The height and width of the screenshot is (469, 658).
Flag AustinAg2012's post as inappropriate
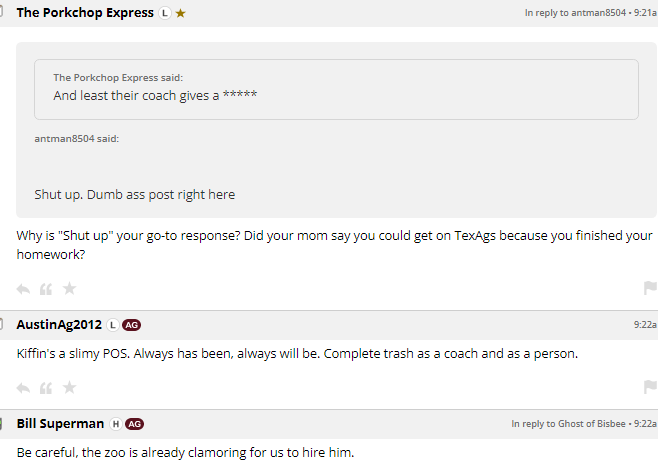click(x=650, y=386)
